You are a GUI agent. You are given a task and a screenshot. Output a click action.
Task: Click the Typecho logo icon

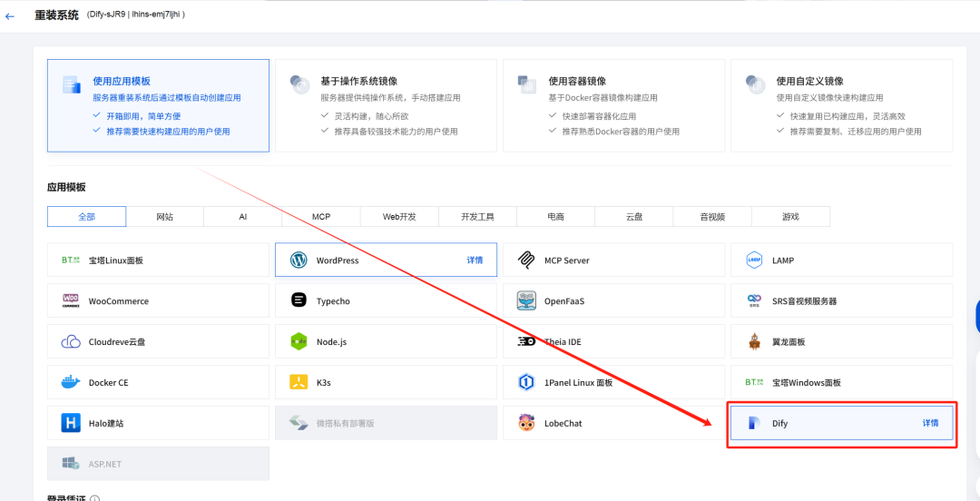[299, 300]
